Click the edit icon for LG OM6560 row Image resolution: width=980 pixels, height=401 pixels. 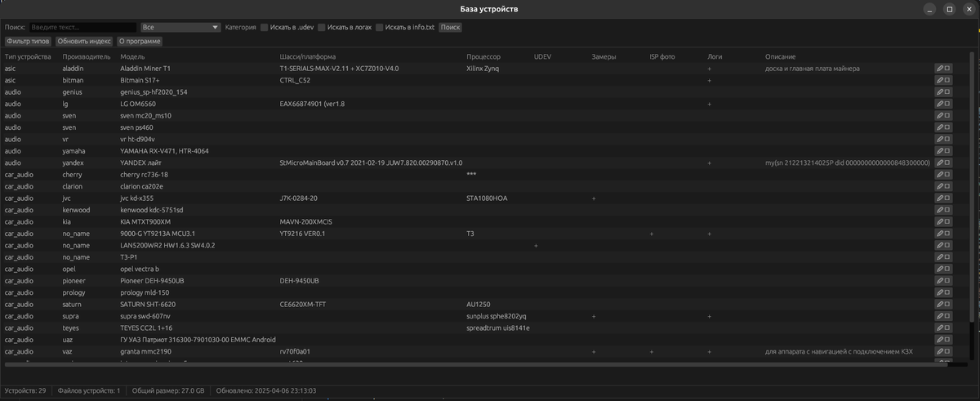(x=943, y=104)
